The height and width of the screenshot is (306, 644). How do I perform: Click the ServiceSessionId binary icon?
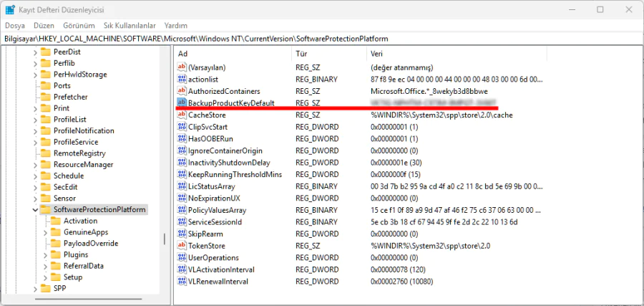(x=182, y=222)
